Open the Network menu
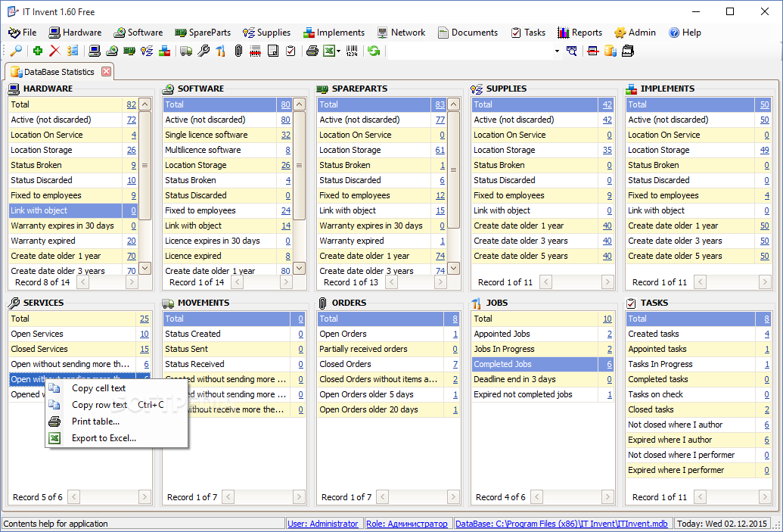This screenshot has width=783, height=532. [402, 33]
